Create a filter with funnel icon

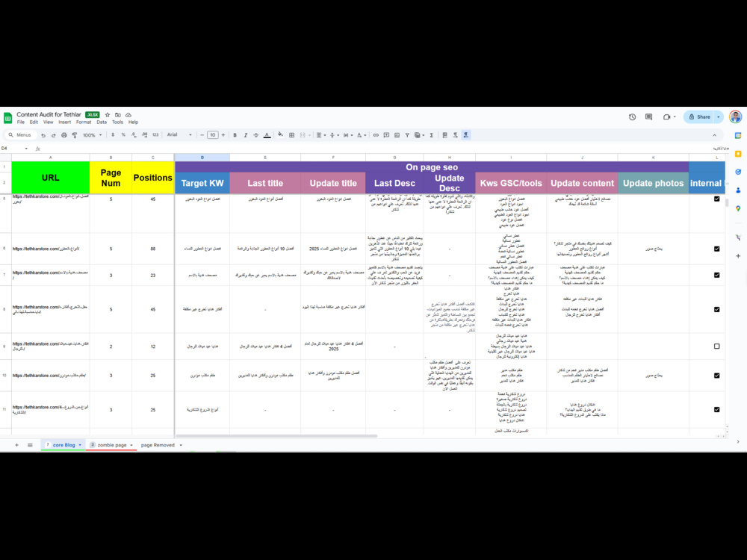click(x=407, y=135)
